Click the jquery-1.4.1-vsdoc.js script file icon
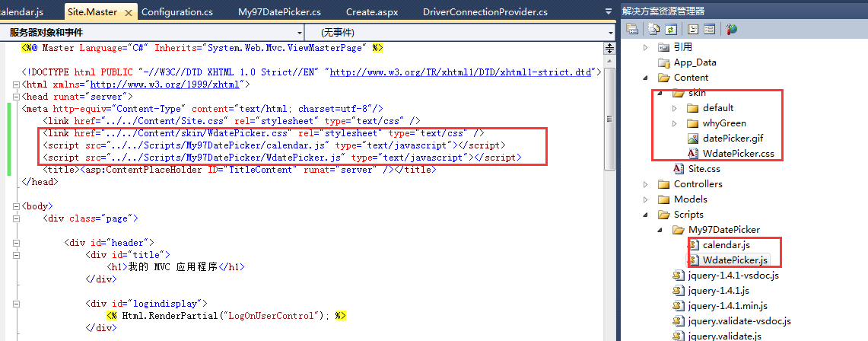This screenshot has height=341, width=868. pos(678,275)
